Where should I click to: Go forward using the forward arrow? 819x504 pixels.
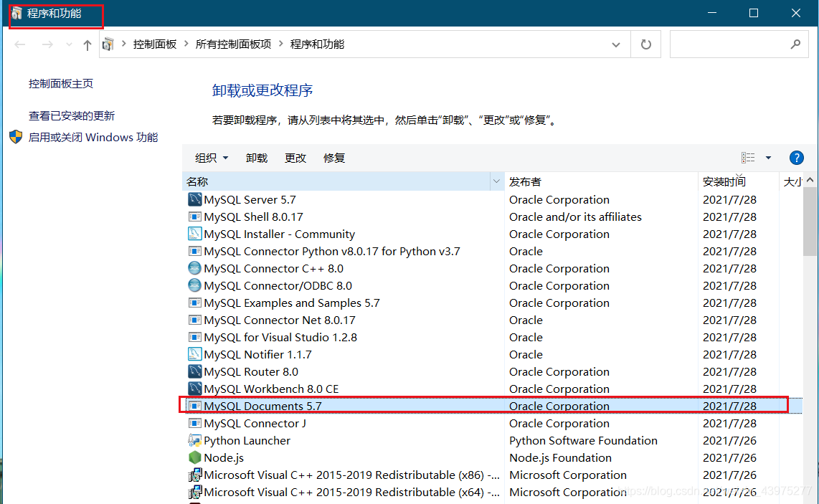[47, 45]
